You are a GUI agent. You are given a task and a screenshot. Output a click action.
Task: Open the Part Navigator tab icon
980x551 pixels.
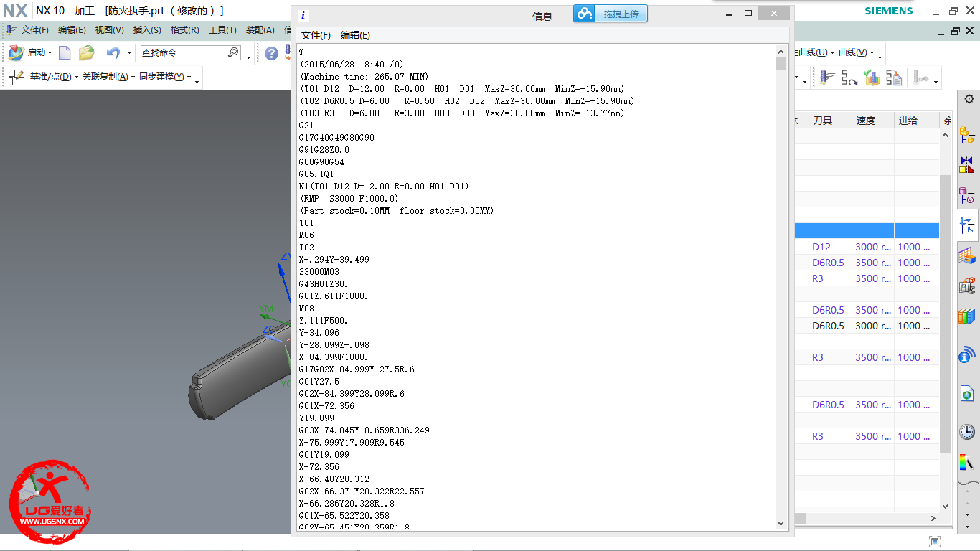click(x=967, y=195)
